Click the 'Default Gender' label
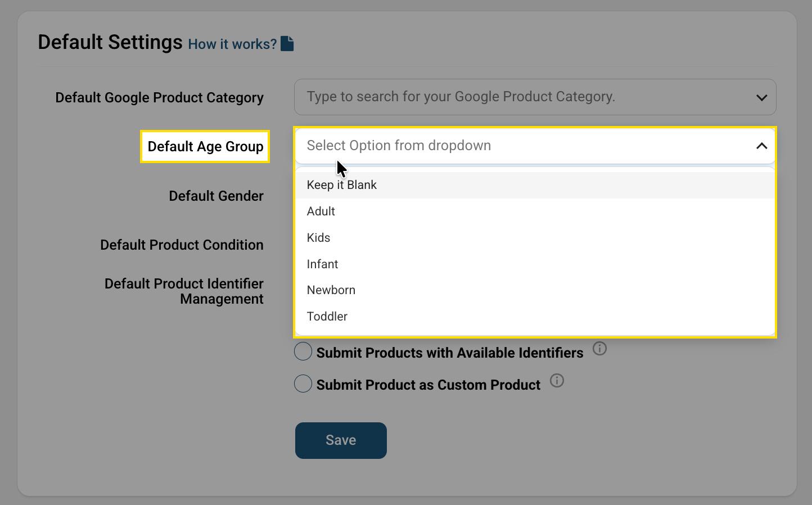 pos(216,196)
